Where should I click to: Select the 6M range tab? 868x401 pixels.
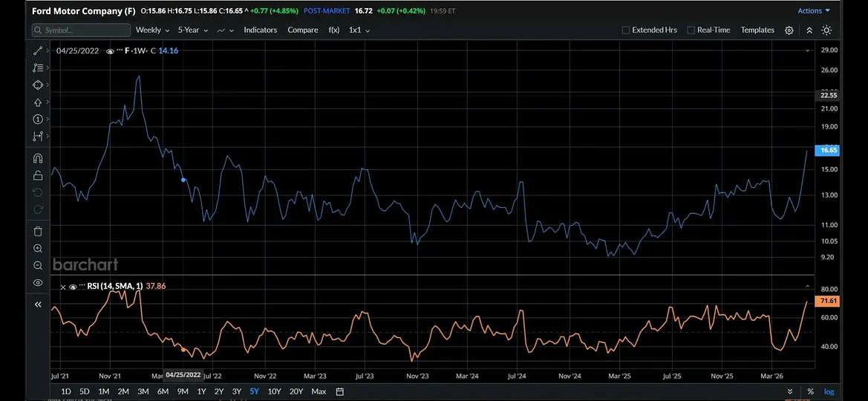(163, 391)
